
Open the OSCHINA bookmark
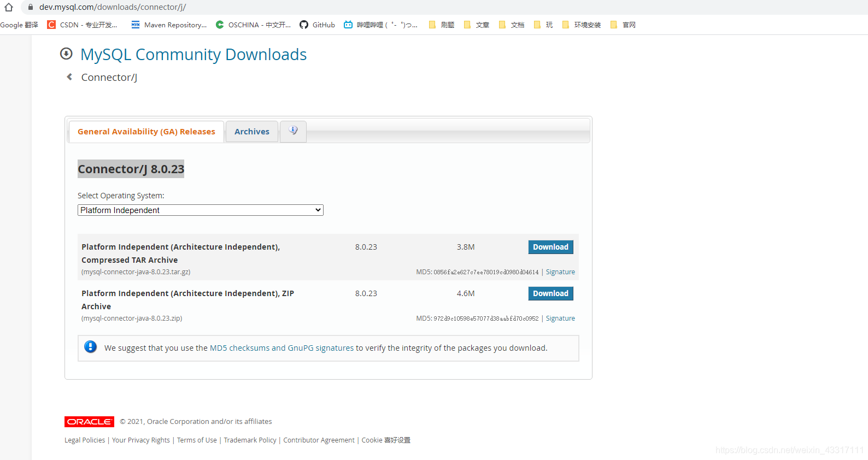coord(253,25)
